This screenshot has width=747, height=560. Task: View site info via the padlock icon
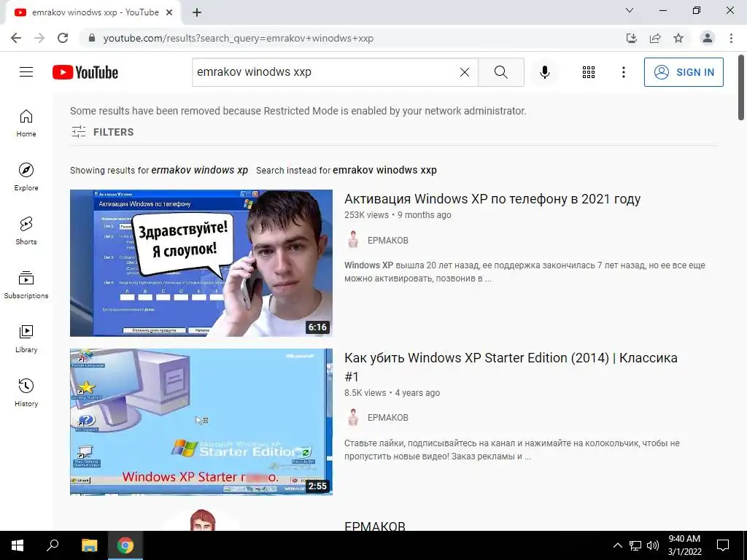pos(91,38)
